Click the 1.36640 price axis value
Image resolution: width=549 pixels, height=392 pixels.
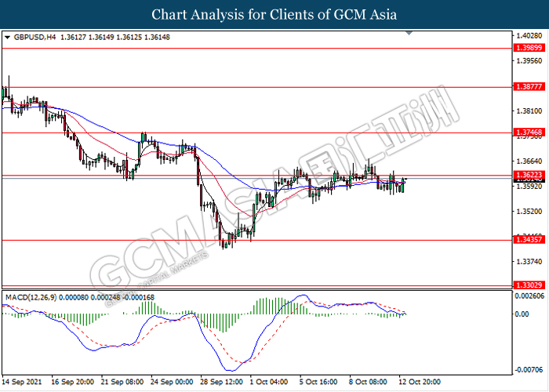click(x=531, y=162)
